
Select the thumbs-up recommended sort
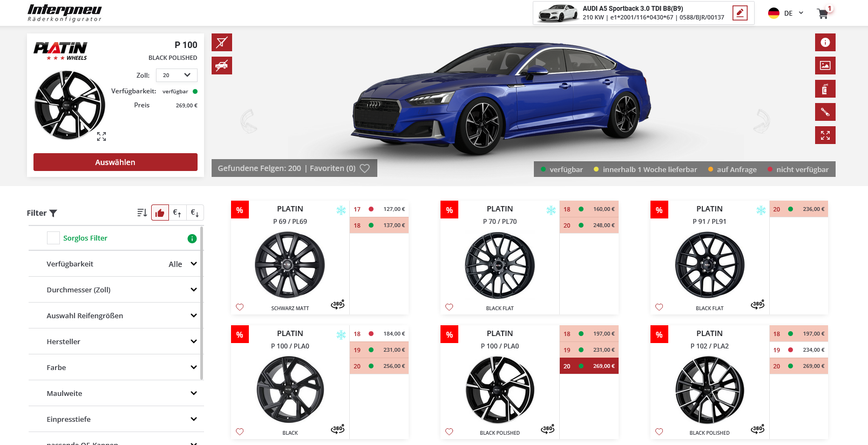tap(160, 213)
